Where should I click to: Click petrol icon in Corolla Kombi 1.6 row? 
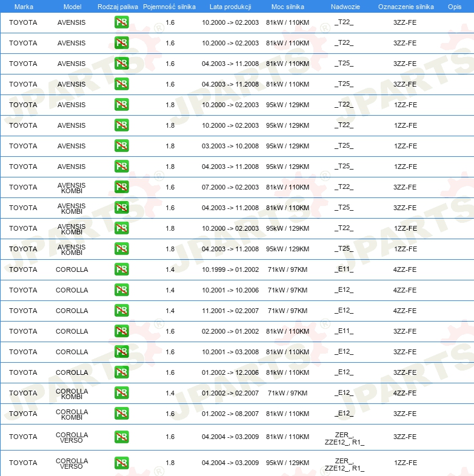121,414
